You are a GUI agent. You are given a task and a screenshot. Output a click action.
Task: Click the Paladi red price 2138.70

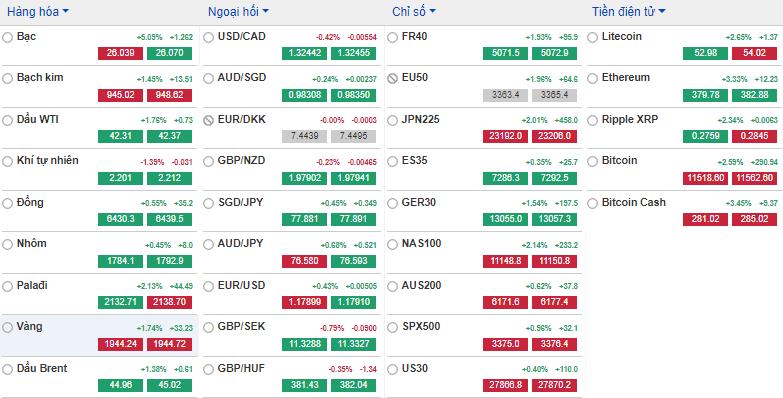coord(169,302)
